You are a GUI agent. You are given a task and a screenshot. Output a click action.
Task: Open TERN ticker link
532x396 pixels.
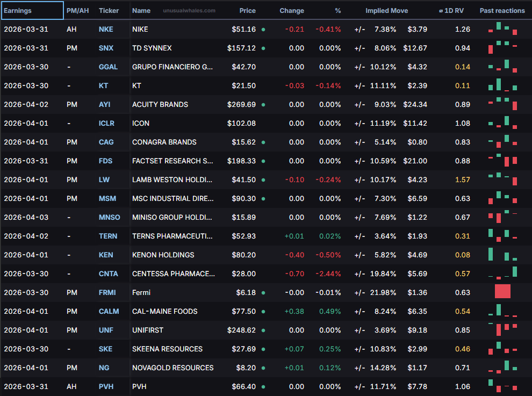click(108, 236)
